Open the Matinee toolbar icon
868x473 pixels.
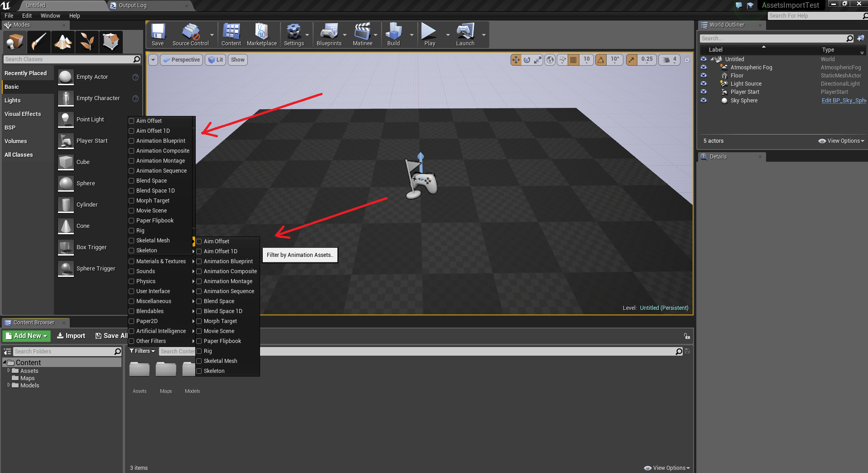362,34
